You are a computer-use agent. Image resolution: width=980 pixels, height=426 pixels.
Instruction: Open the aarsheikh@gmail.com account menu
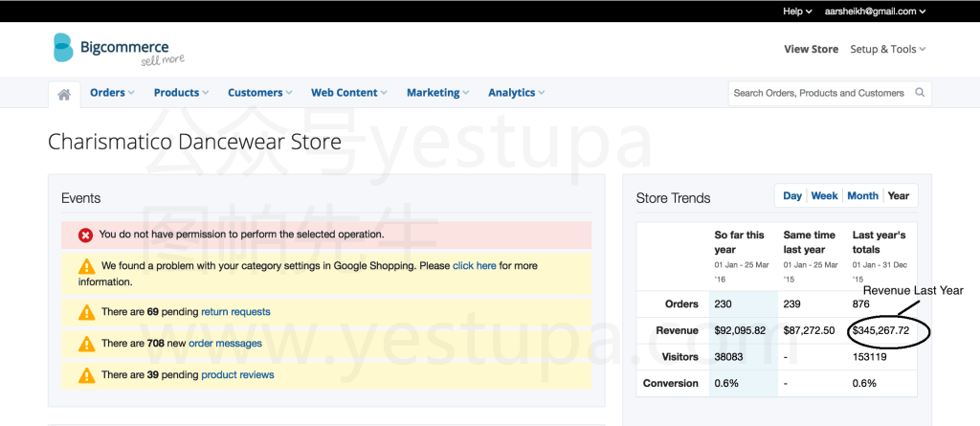pyautogui.click(x=875, y=11)
